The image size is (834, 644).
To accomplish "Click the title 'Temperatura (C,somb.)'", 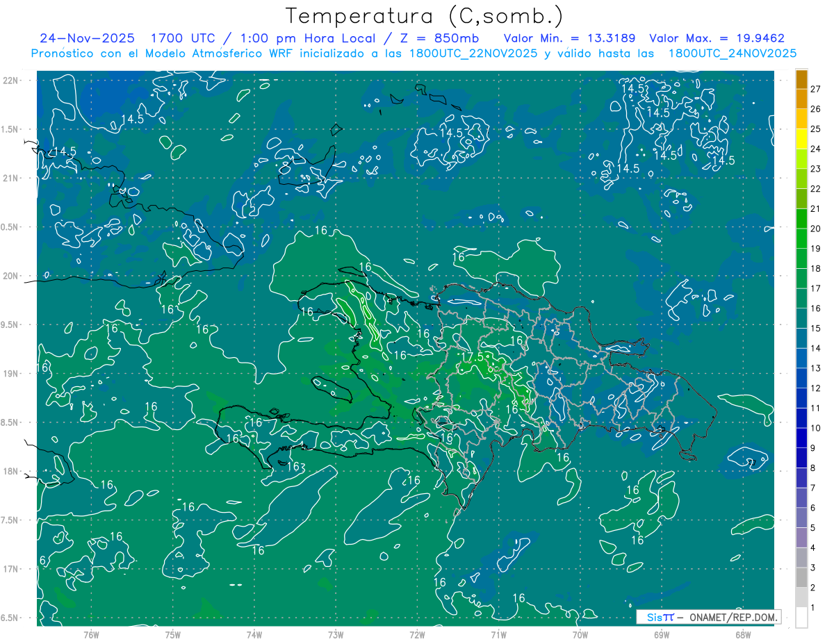I will click(425, 15).
